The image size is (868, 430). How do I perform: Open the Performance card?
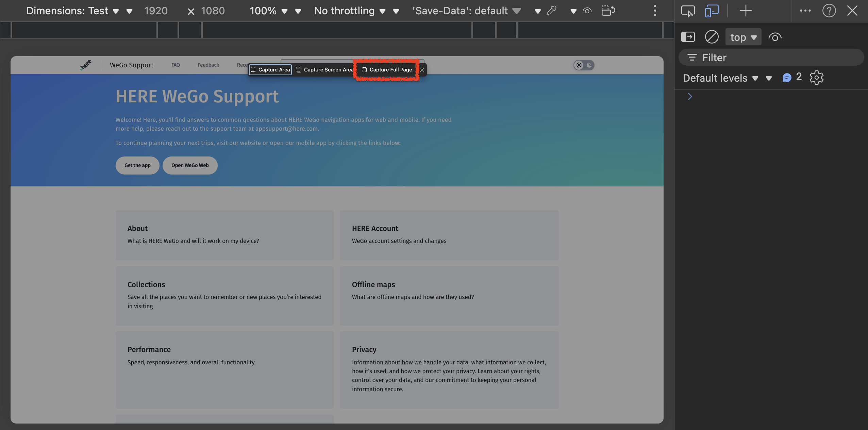pyautogui.click(x=224, y=370)
